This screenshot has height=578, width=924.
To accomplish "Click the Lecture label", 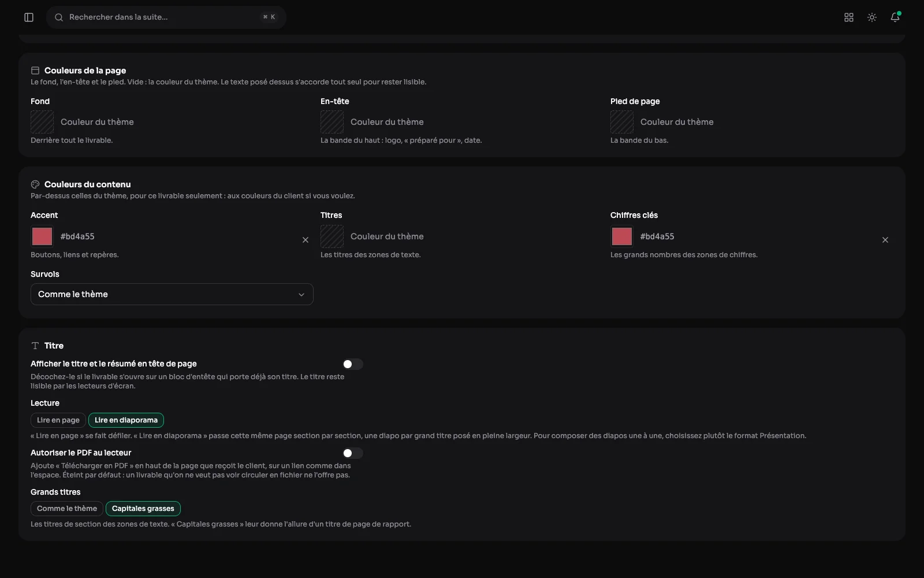I will pyautogui.click(x=45, y=403).
